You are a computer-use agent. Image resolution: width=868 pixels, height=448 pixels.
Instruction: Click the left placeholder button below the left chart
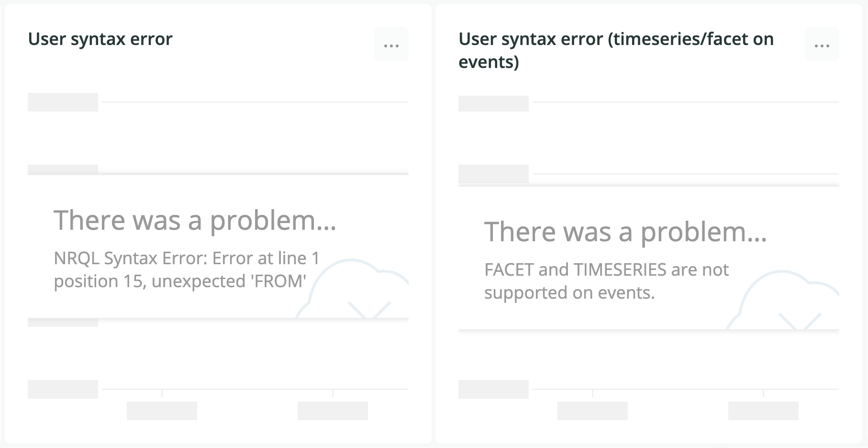161,411
